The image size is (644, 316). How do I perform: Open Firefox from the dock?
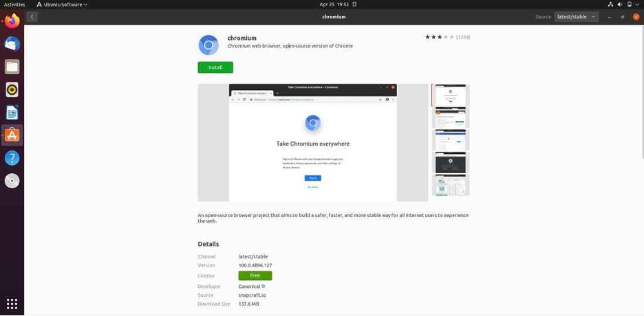(12, 21)
